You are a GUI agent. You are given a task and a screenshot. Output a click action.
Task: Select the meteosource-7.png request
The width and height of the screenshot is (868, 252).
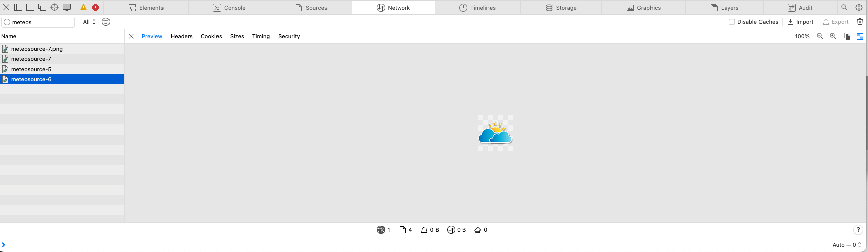coord(62,49)
